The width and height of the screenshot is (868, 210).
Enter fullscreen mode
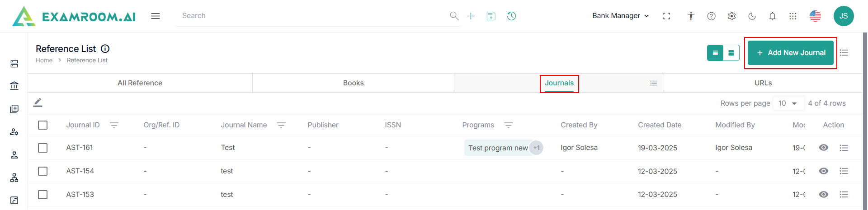coord(666,16)
